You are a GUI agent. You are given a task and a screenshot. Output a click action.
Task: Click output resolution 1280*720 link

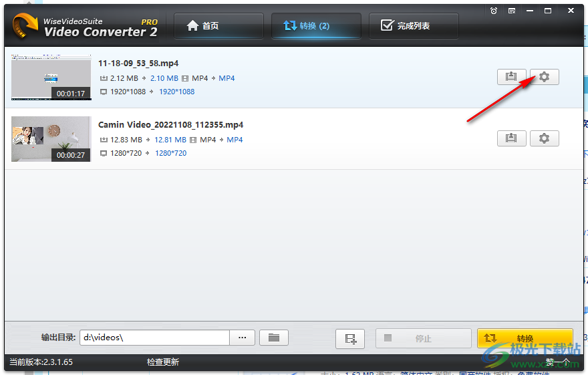pyautogui.click(x=170, y=153)
